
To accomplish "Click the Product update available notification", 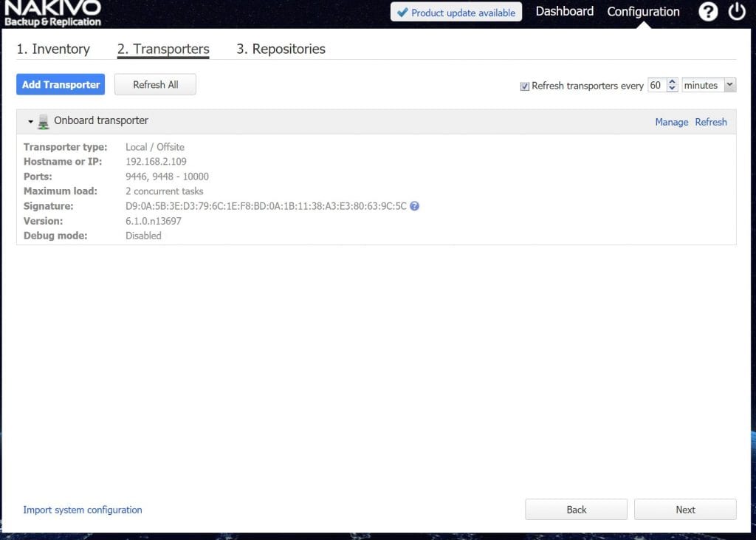I will 456,13.
